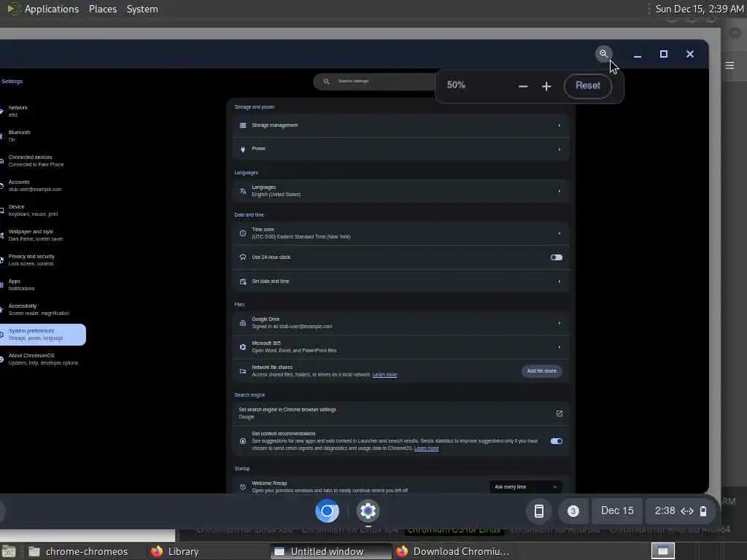
Task: Toggle Use 24-hour clock switch
Action: pos(556,257)
